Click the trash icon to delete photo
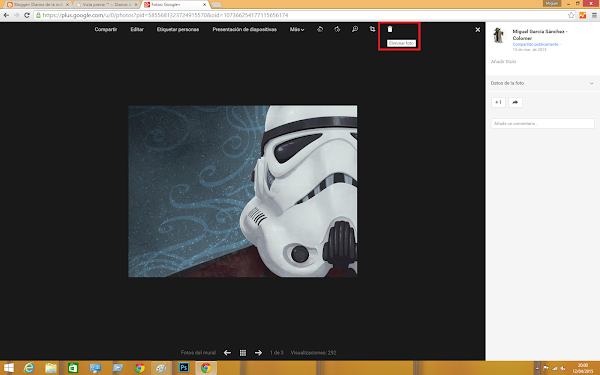The width and height of the screenshot is (600, 375). pyautogui.click(x=390, y=29)
